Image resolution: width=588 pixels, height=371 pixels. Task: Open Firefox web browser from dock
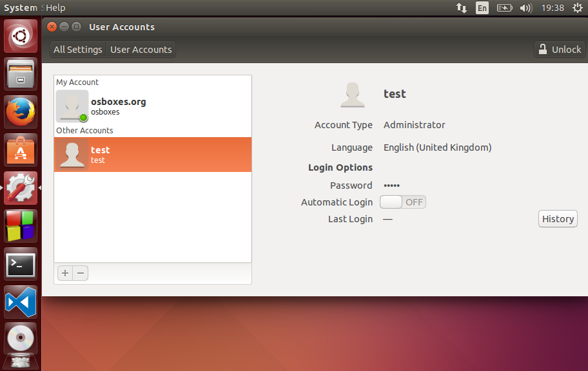pyautogui.click(x=21, y=112)
